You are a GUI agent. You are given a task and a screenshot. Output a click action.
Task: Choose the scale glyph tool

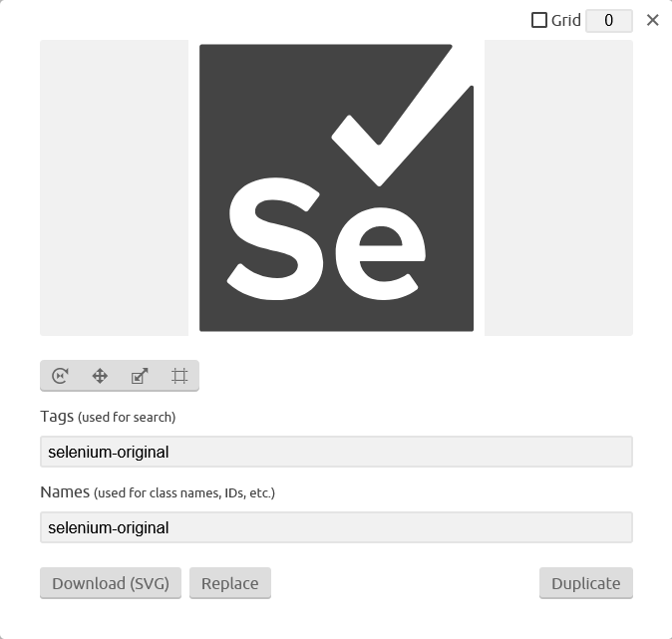pyautogui.click(x=140, y=376)
